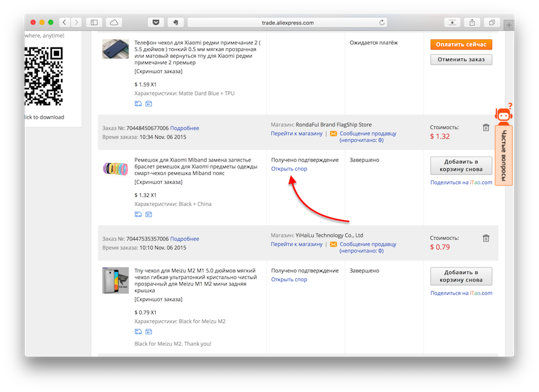Open the Xiaomi Redmi Note 2 case title
Image resolution: width=539 pixels, height=392 pixels.
[198, 53]
